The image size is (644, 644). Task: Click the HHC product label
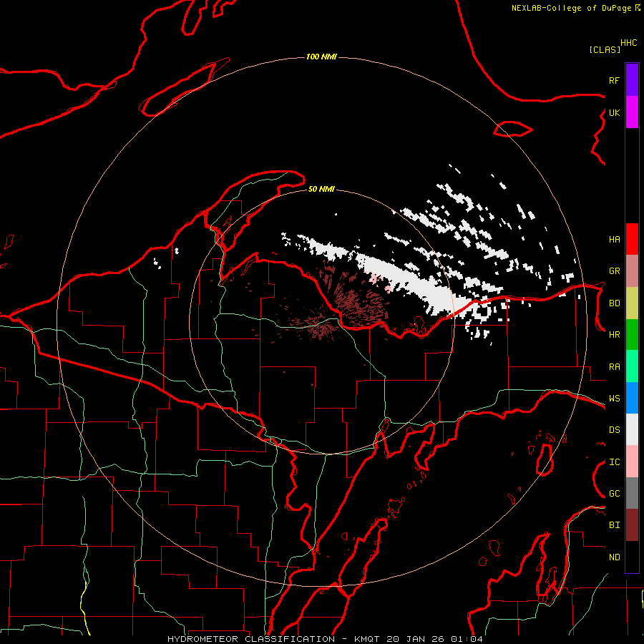pyautogui.click(x=628, y=43)
